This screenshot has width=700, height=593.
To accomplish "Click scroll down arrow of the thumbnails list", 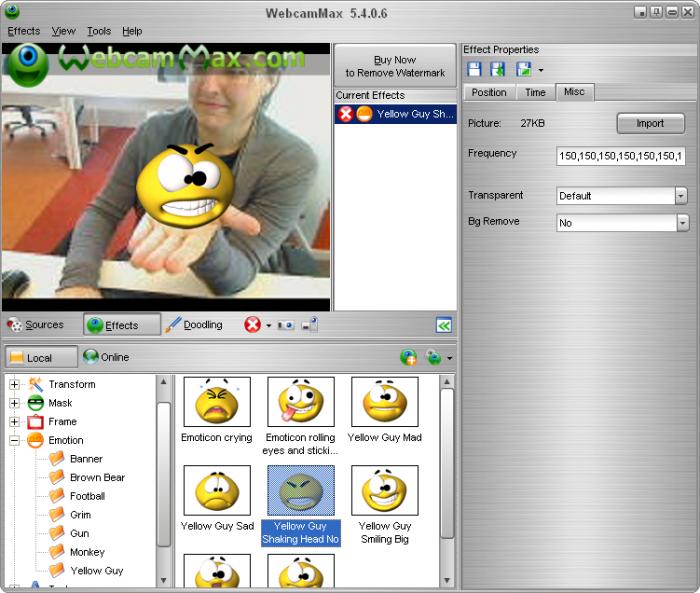I will [x=447, y=580].
